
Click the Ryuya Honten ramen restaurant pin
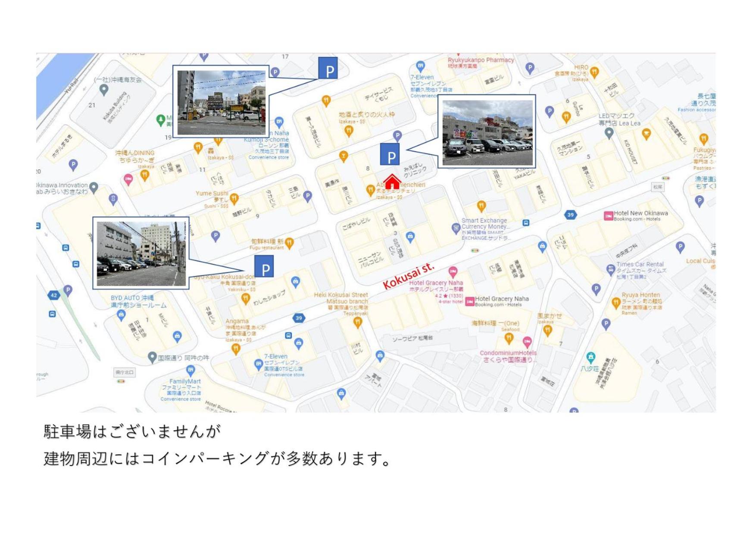click(x=616, y=303)
